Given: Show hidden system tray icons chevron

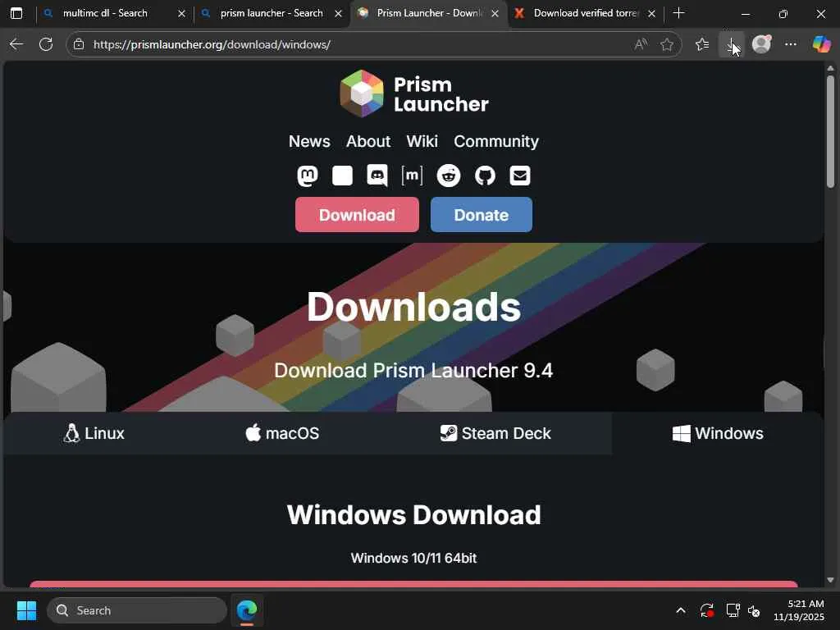Looking at the screenshot, I should click(680, 610).
